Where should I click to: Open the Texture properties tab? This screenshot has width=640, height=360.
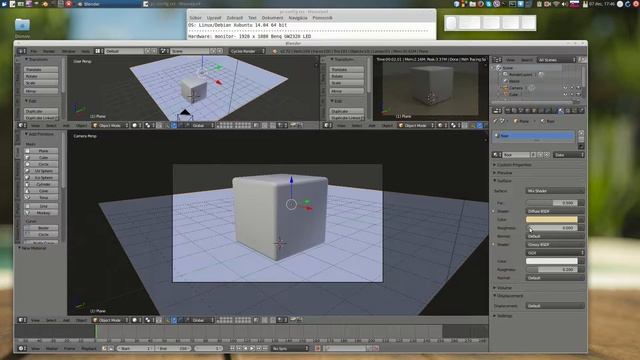point(568,111)
